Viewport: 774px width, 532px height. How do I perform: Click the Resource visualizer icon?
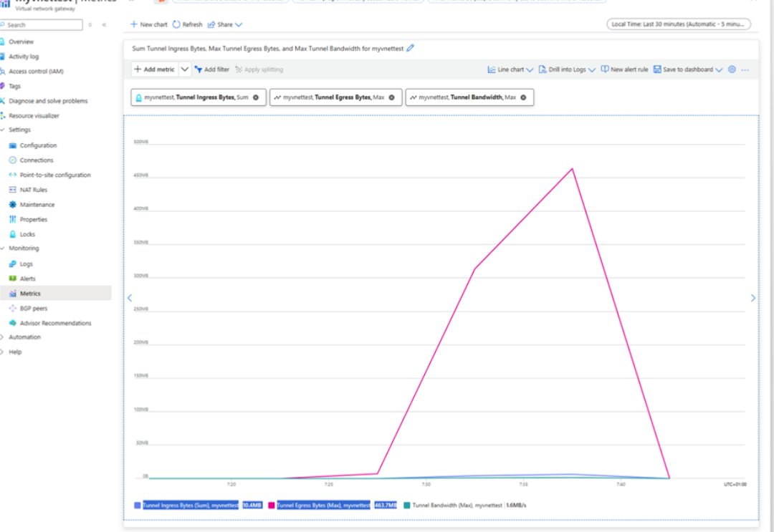point(2,116)
